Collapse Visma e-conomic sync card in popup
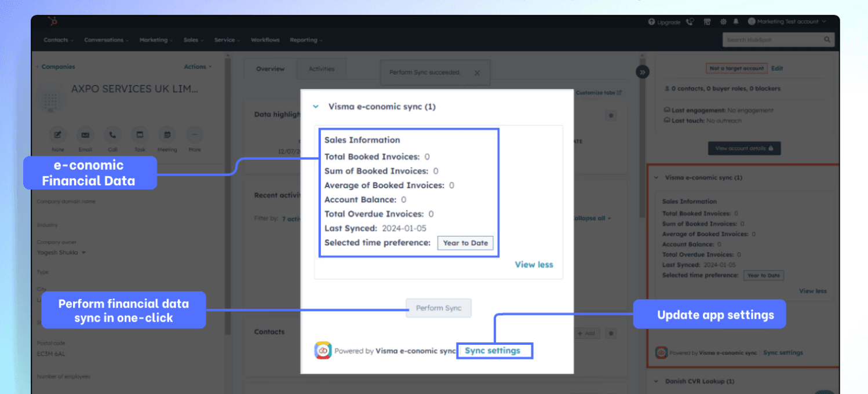868x394 pixels. 316,107
